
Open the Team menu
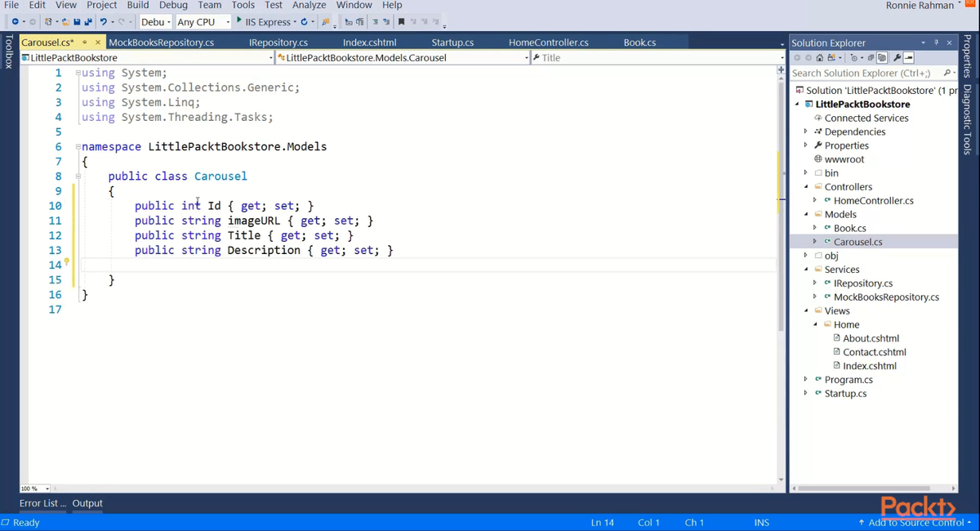coord(210,5)
